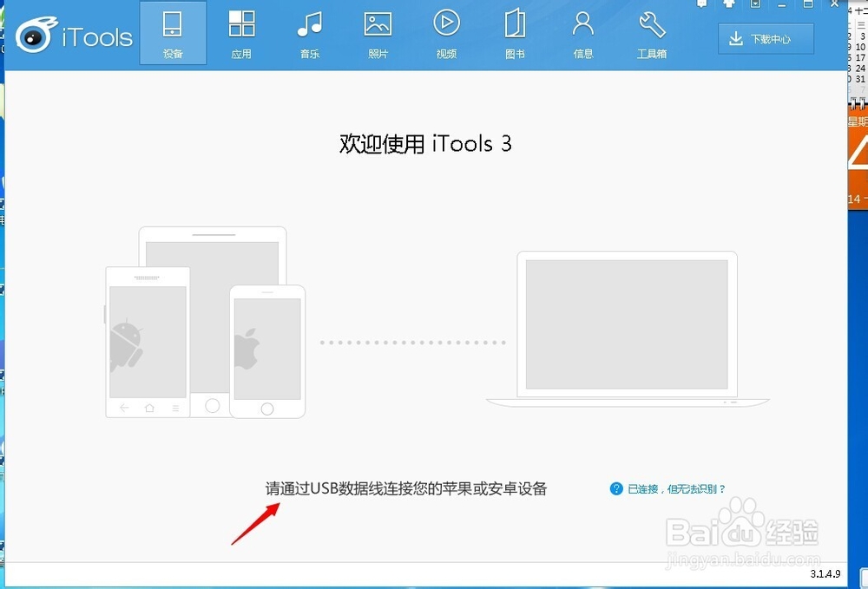This screenshot has width=868, height=589.
Task: Click the 欢迎使用 iTools 3 heading
Action: (425, 144)
